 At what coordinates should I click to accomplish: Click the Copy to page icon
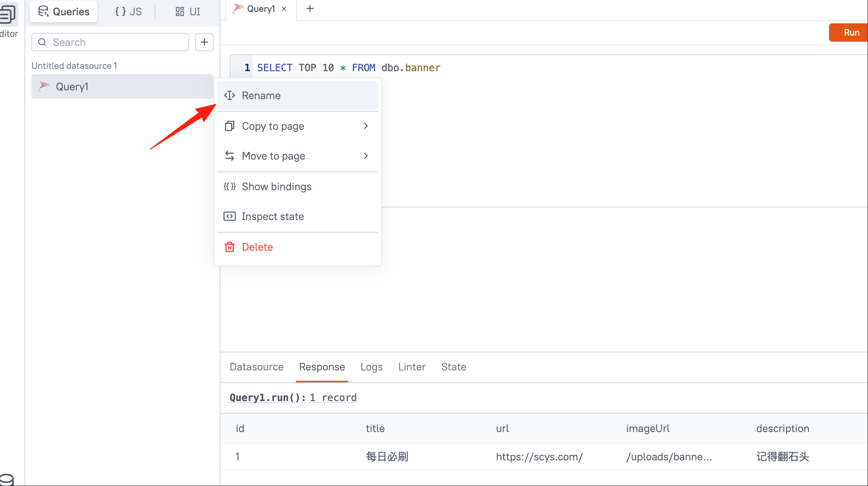(230, 126)
